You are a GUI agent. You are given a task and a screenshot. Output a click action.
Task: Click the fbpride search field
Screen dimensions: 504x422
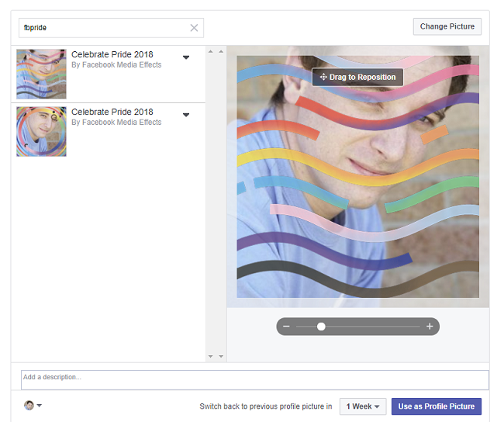coord(111,28)
